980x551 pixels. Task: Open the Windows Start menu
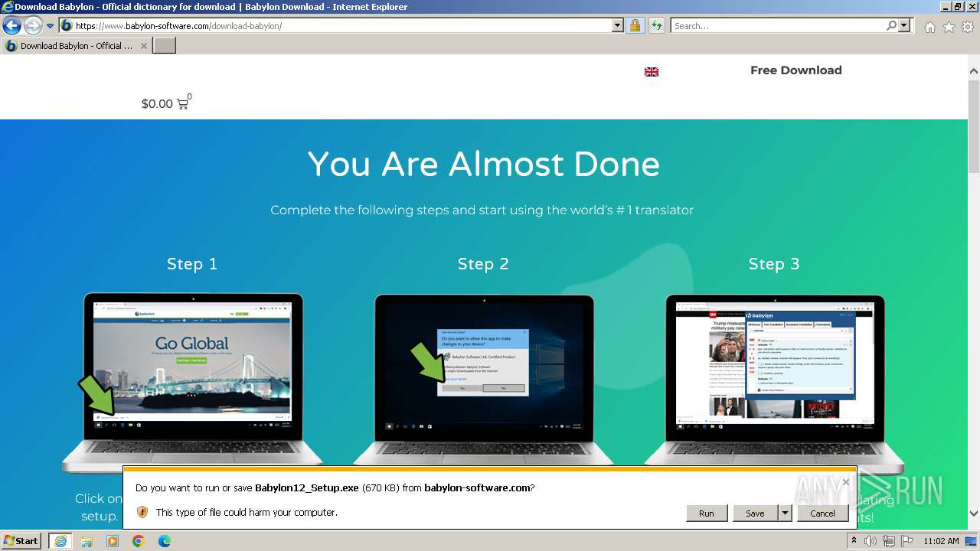pyautogui.click(x=21, y=541)
